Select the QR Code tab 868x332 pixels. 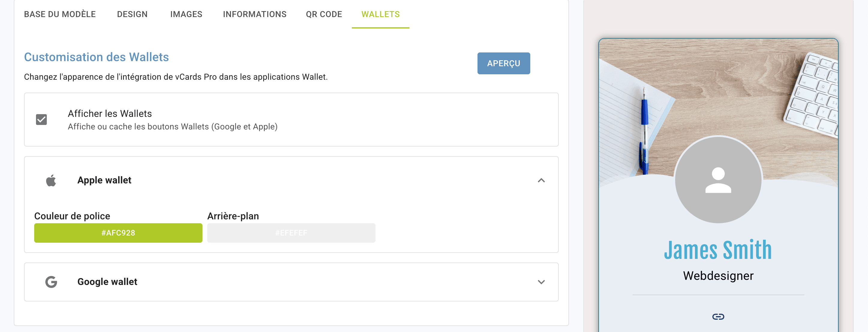[324, 14]
